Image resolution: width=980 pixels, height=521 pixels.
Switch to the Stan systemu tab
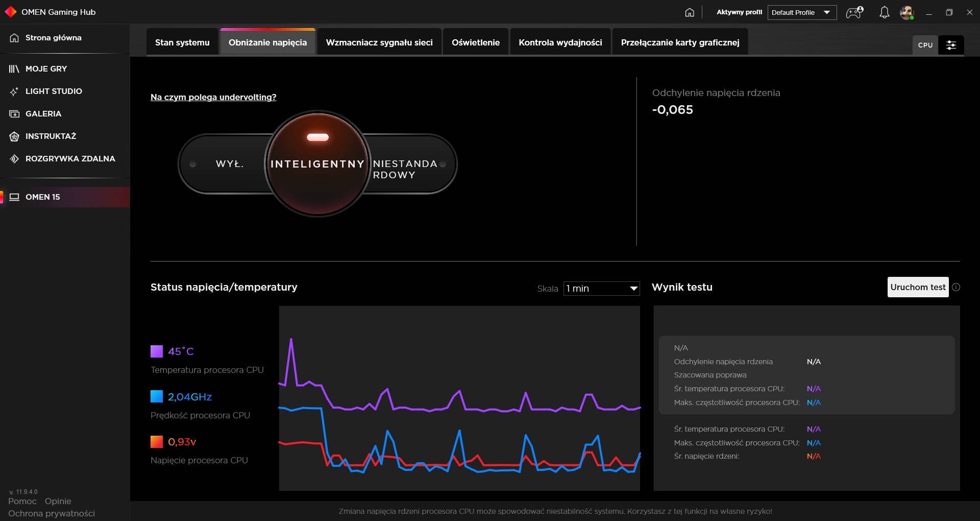182,42
